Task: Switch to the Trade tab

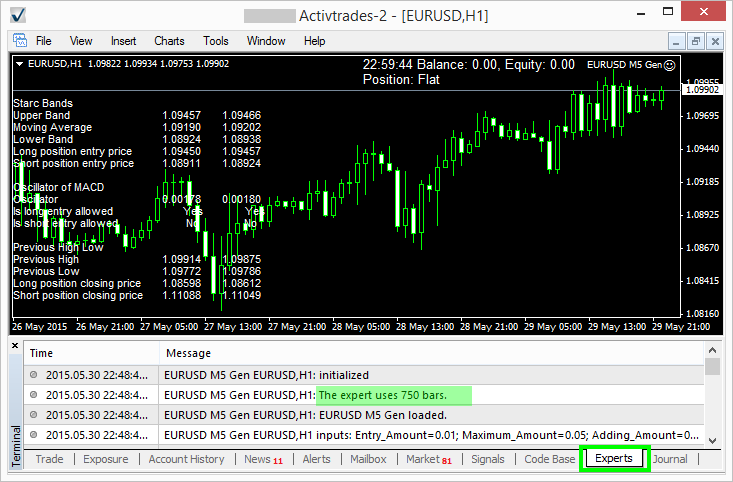Action: pyautogui.click(x=49, y=459)
